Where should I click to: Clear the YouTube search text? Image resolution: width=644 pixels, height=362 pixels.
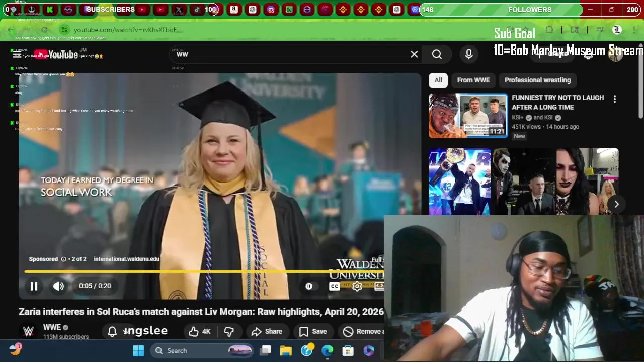(414, 54)
